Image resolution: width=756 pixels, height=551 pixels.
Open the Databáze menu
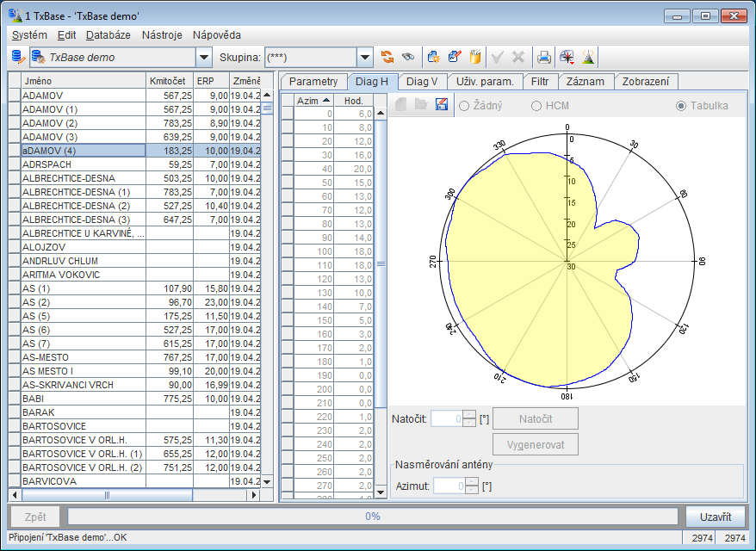pos(107,35)
